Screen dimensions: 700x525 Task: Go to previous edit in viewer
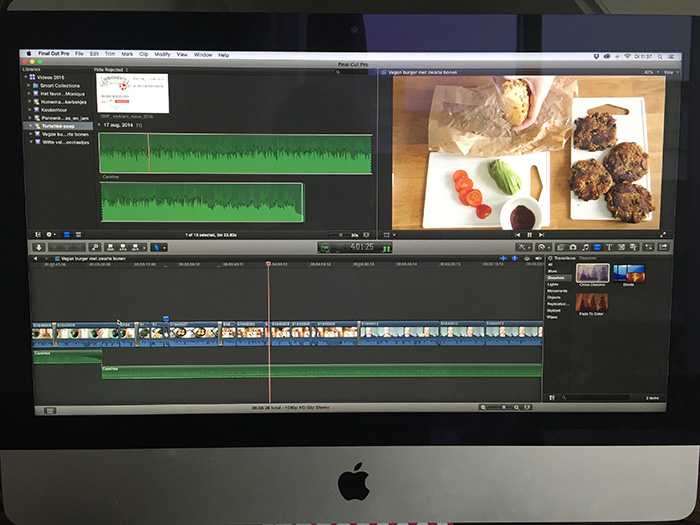(x=517, y=235)
